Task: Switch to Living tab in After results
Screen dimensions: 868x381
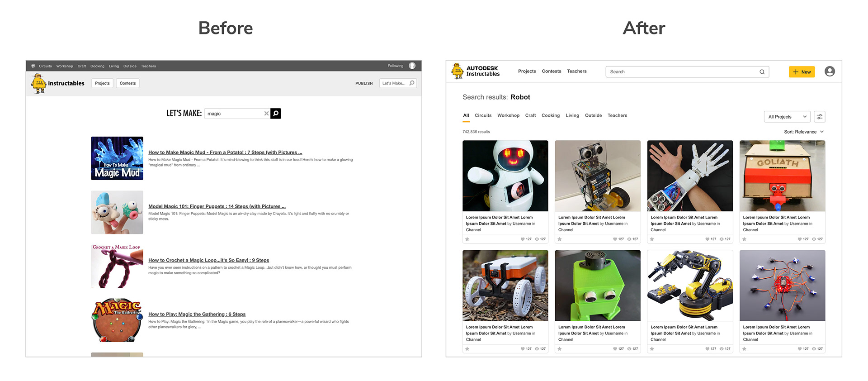Action: pos(572,116)
